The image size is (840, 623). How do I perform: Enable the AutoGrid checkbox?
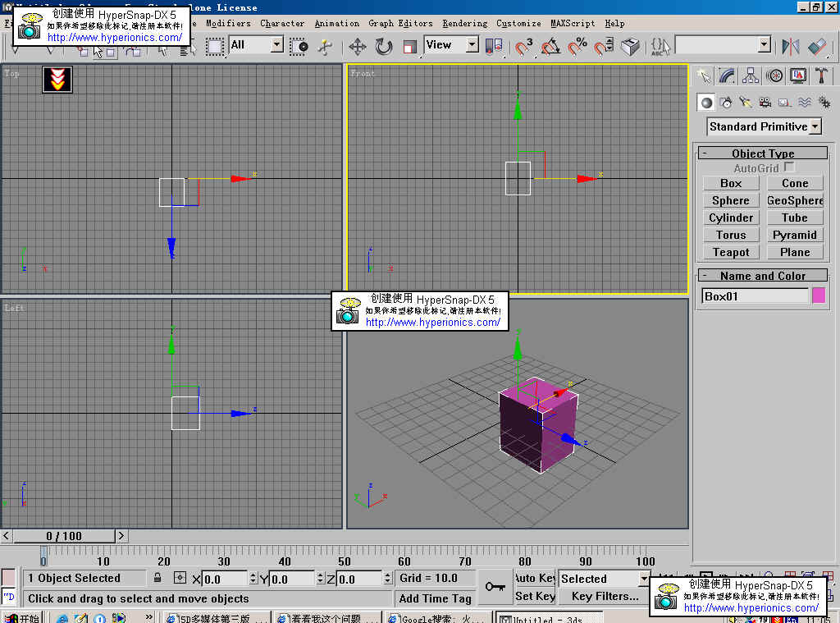pos(789,167)
